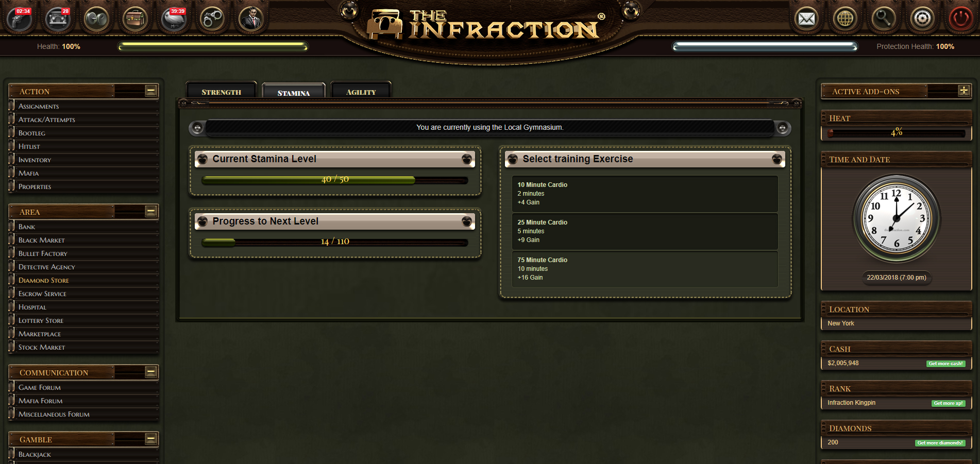This screenshot has height=464, width=980.
Task: Click the car icon with badge 28
Action: pos(58,19)
